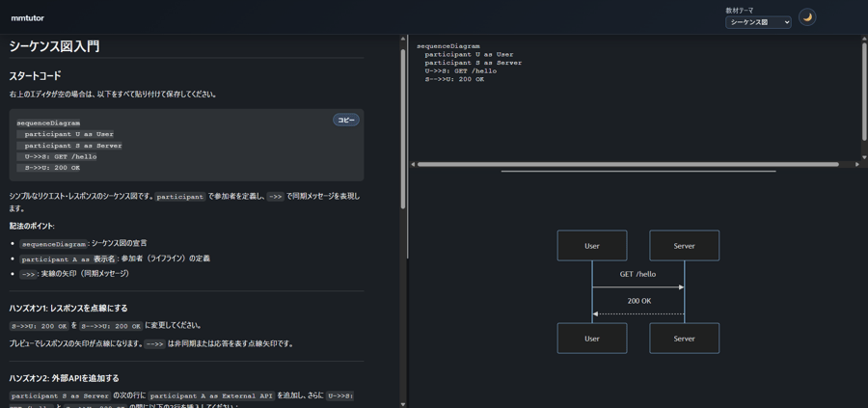Click the editor's scroll-up arrow
The height and width of the screenshot is (408, 868).
863,40
